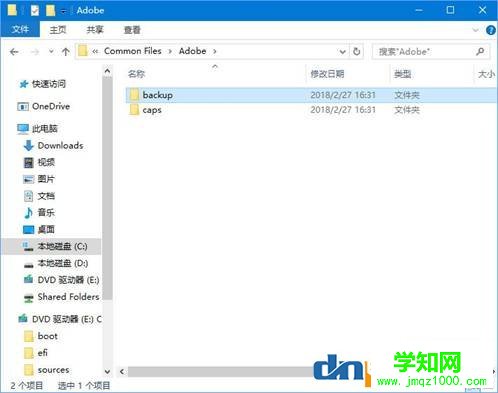This screenshot has width=498, height=393.
Task: Select 本地磁盘 (C:) drive
Action: pos(62,246)
